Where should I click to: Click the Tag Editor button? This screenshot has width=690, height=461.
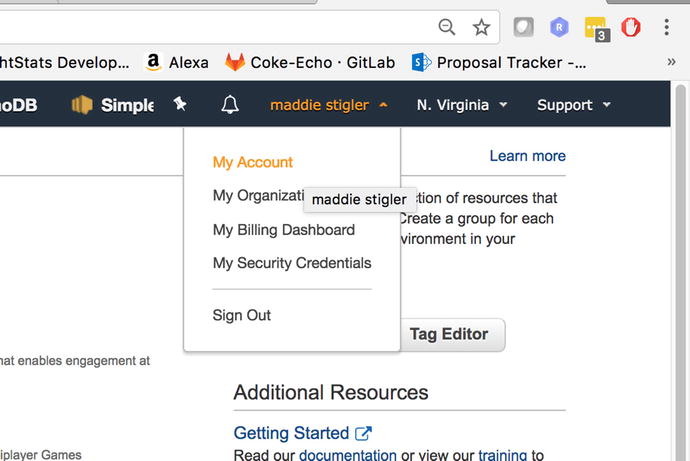click(449, 335)
